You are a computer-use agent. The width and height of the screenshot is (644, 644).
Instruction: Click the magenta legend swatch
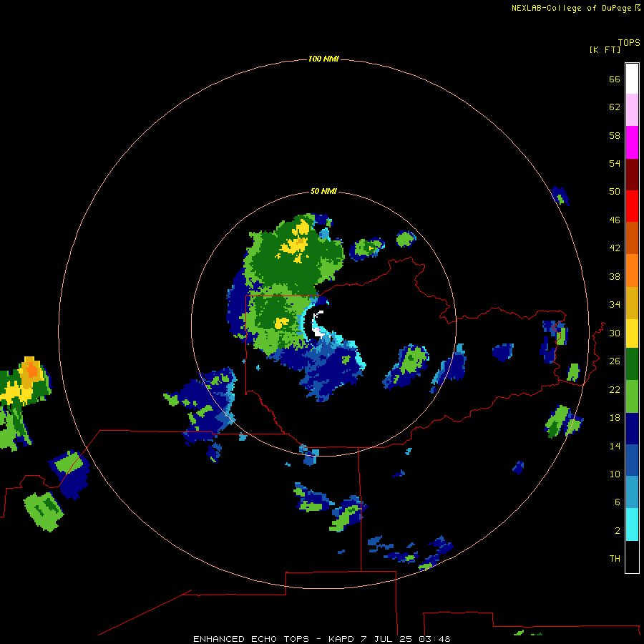[632, 142]
